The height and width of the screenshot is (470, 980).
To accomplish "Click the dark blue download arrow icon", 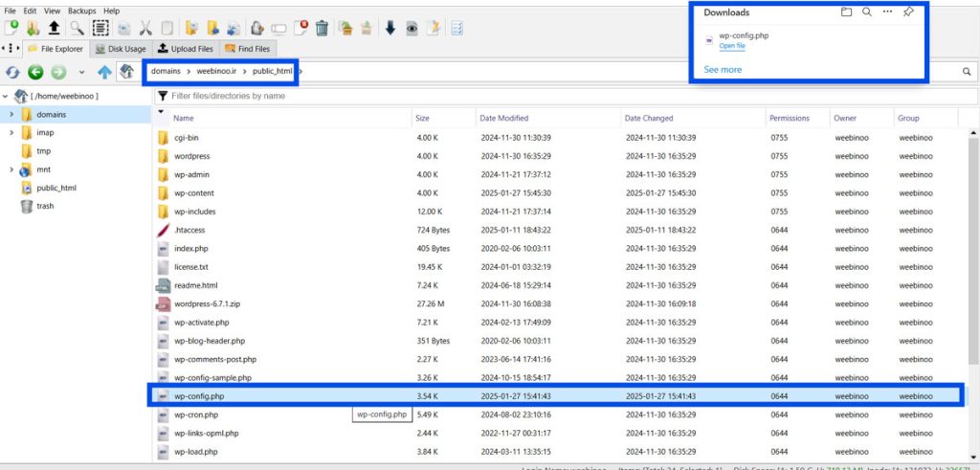I will 390,28.
